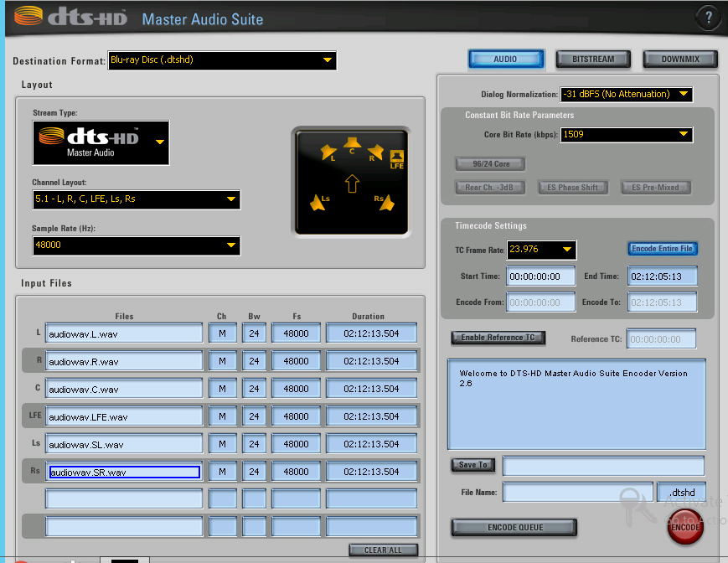
Task: Open the Dialog Normalization dropdown
Action: [x=627, y=94]
